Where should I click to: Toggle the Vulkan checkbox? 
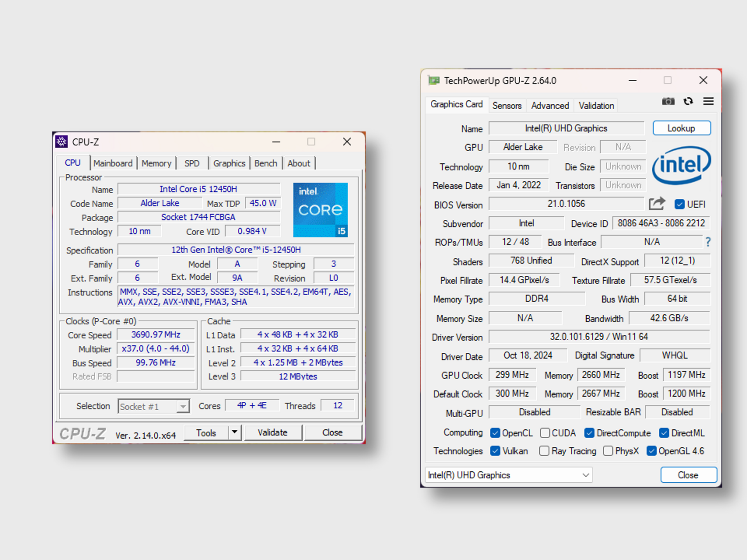pos(495,451)
